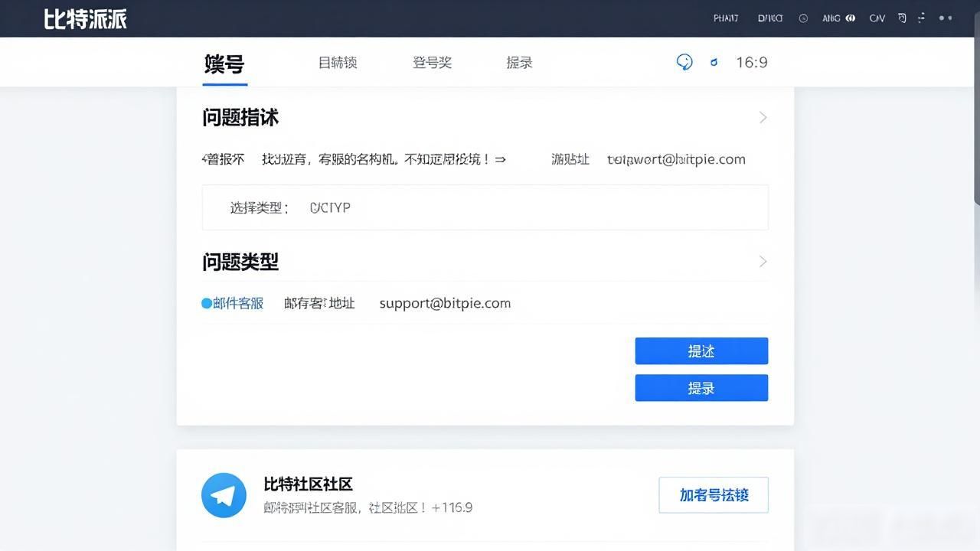Click the 16:9 text
The width and height of the screenshot is (980, 551).
pyautogui.click(x=752, y=63)
